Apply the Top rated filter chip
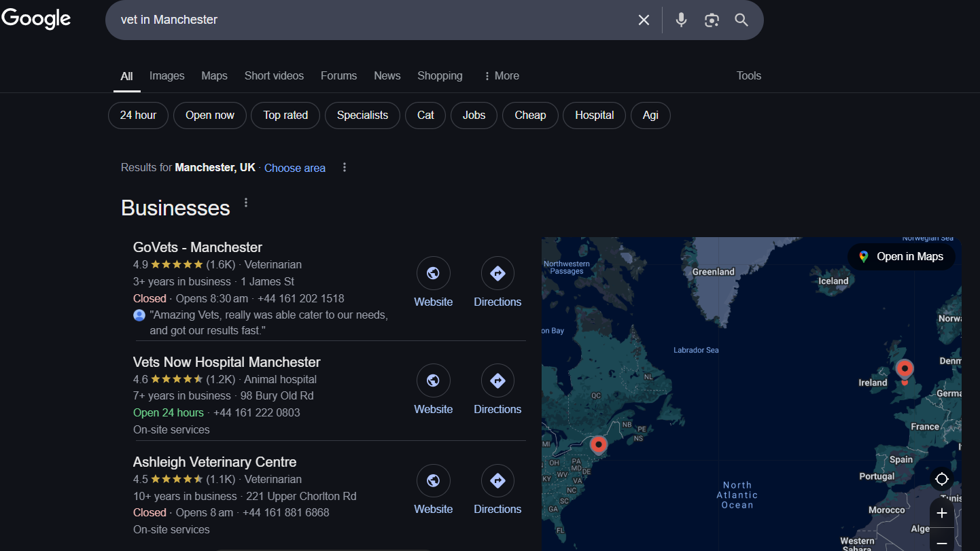 click(x=285, y=115)
